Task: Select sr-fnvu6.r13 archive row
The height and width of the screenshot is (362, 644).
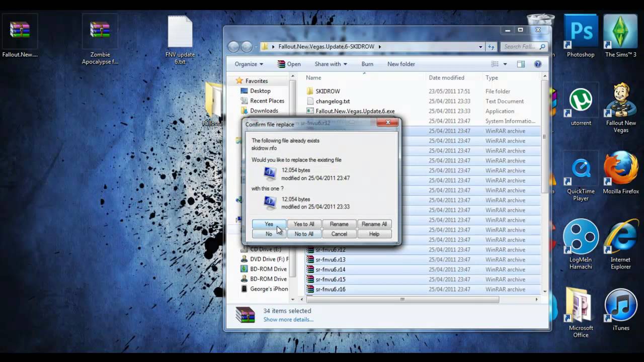Action: 423,259
